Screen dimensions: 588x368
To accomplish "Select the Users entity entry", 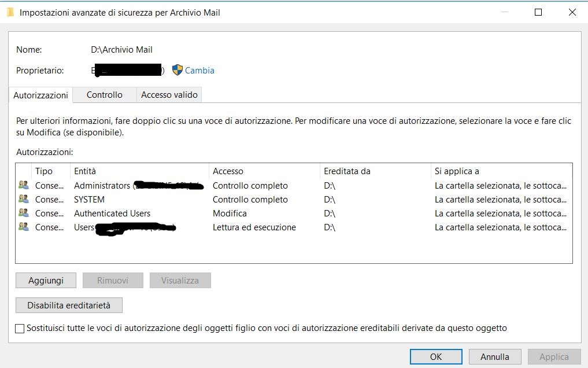I will (125, 227).
